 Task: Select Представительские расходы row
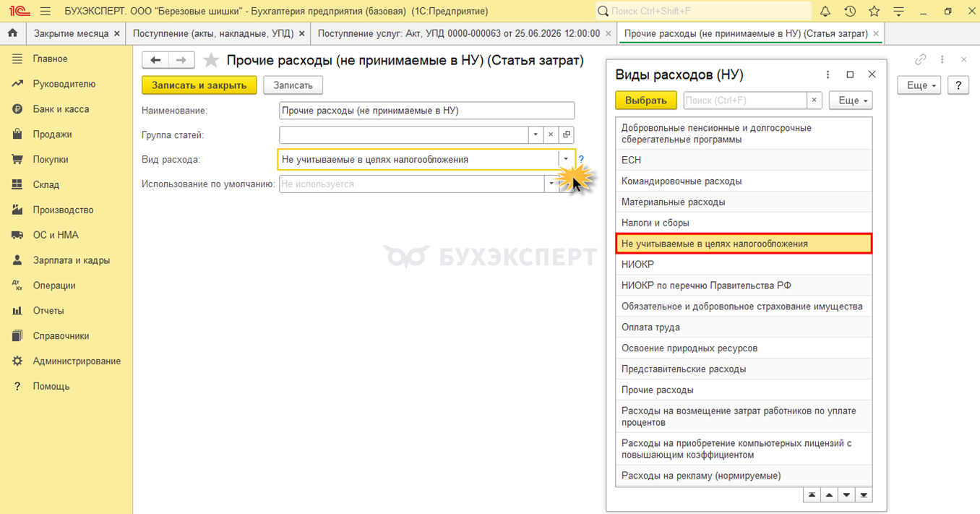(744, 369)
